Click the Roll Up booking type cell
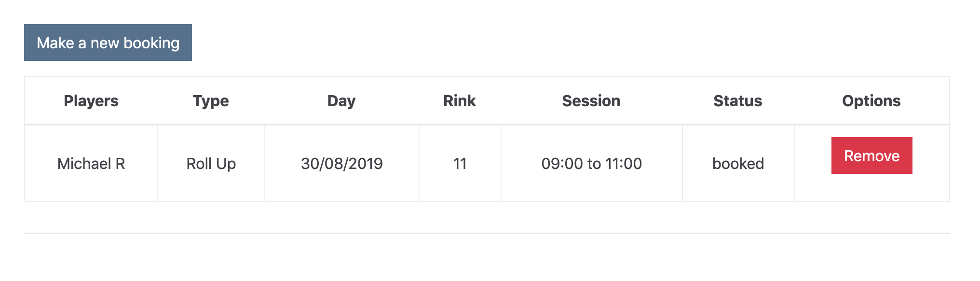 click(211, 164)
